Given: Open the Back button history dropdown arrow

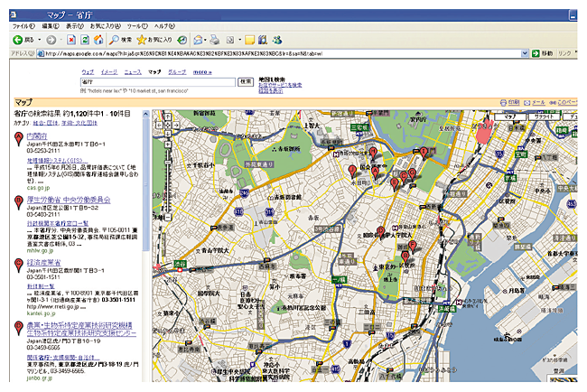Looking at the screenshot, I should tap(40, 40).
